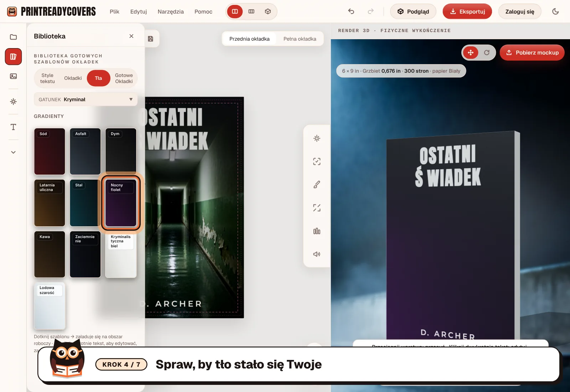Click the Podgląd button
570x392 pixels.
[x=413, y=11]
